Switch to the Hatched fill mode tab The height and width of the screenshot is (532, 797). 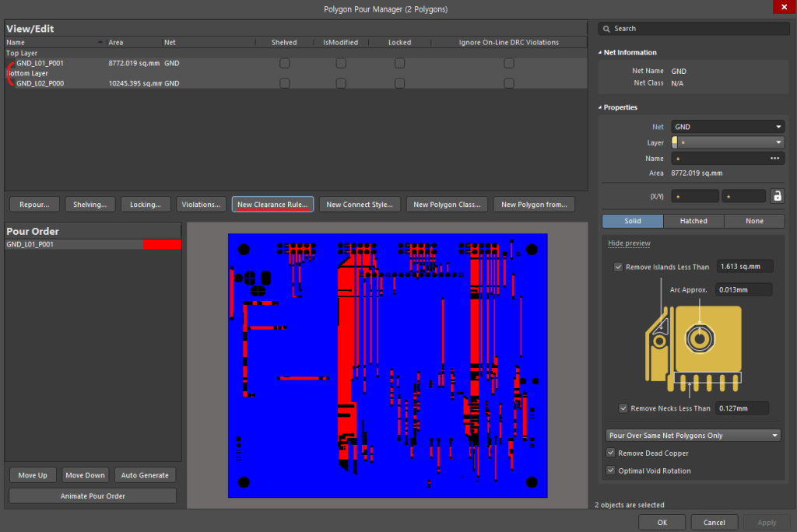click(693, 221)
